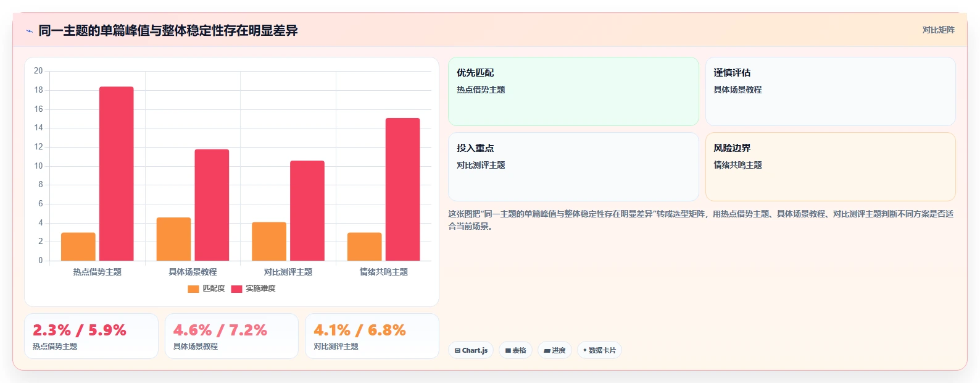Click the y-axis value 10
This screenshot has height=383, width=980.
point(38,166)
